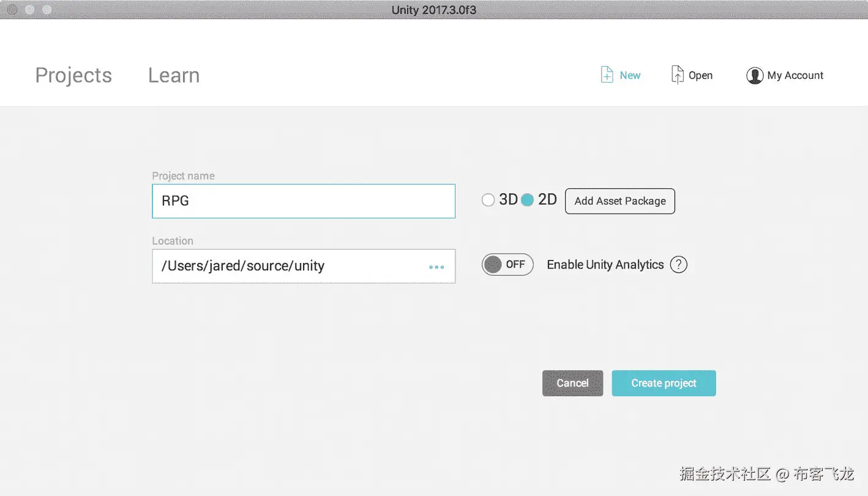Viewport: 868px width, 496px height.
Task: Select the 2D radio button
Action: click(527, 200)
